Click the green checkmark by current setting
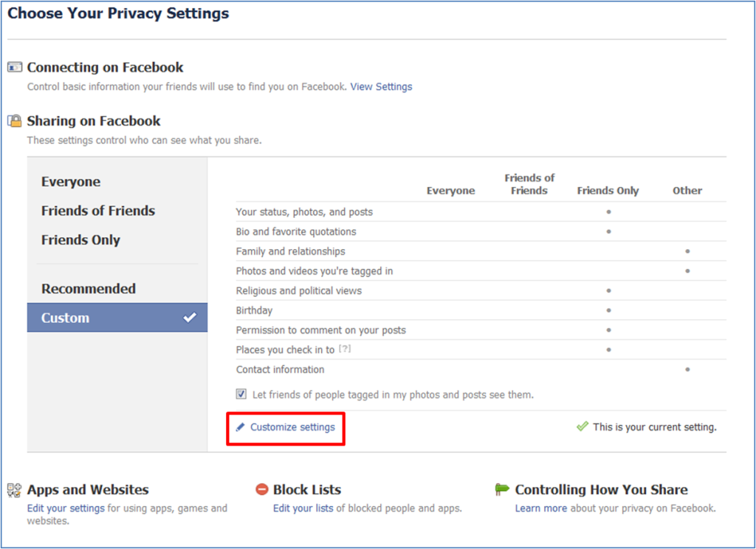The height and width of the screenshot is (549, 756). click(583, 426)
